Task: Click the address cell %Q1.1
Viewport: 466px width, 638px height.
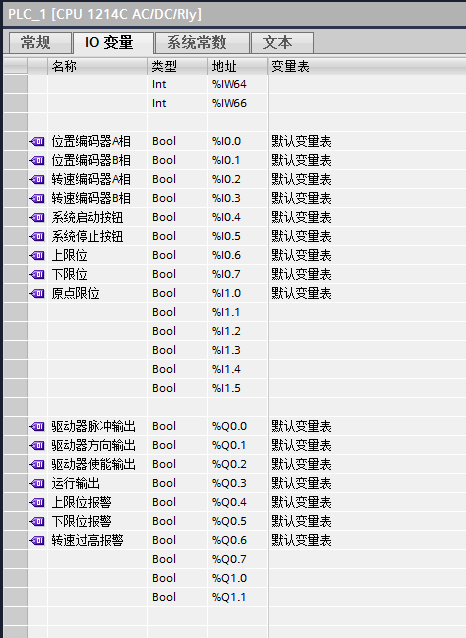Action: (x=237, y=597)
